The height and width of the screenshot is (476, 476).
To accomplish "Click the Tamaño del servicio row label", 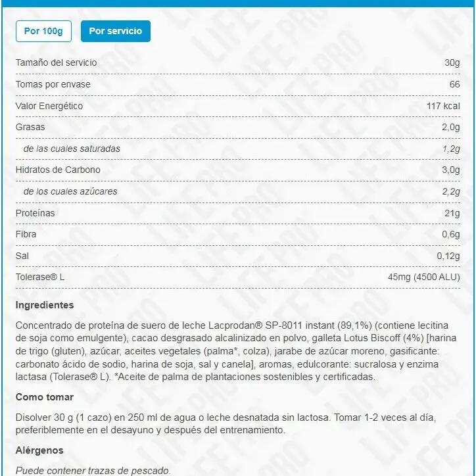I will click(56, 62).
